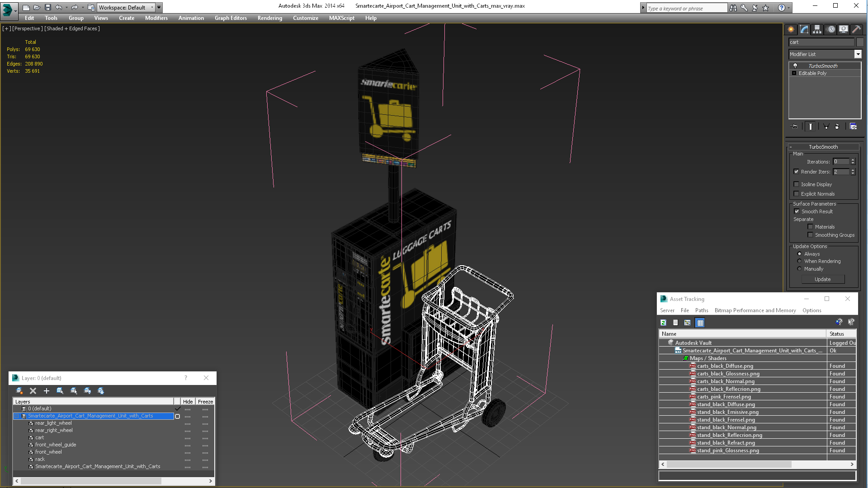Click the Save file toolbar icon
The width and height of the screenshot is (868, 488).
click(48, 7)
